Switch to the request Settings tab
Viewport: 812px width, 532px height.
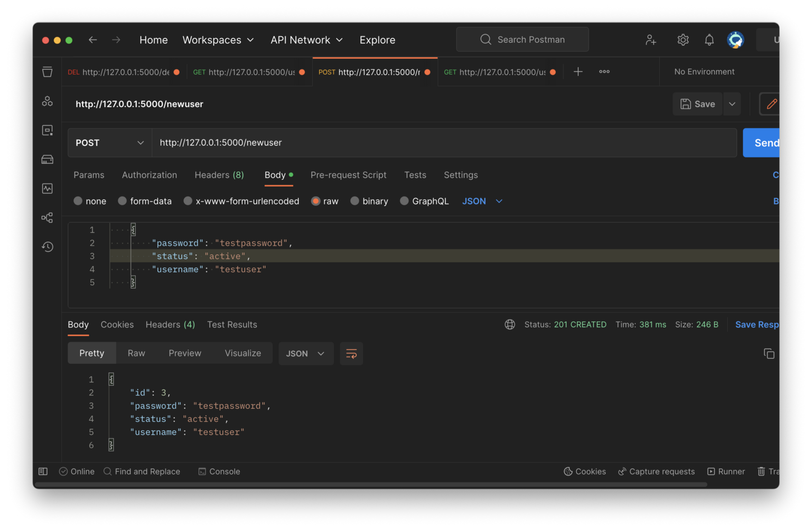coord(460,175)
